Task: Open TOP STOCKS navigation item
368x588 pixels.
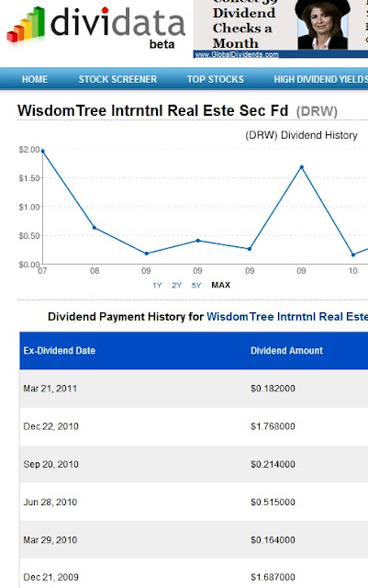Action: tap(216, 79)
